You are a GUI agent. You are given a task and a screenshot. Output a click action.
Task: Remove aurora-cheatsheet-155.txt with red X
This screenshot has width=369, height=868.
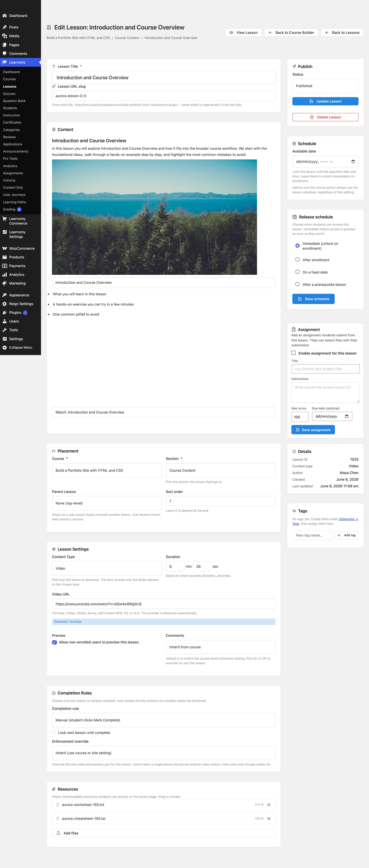(x=269, y=819)
